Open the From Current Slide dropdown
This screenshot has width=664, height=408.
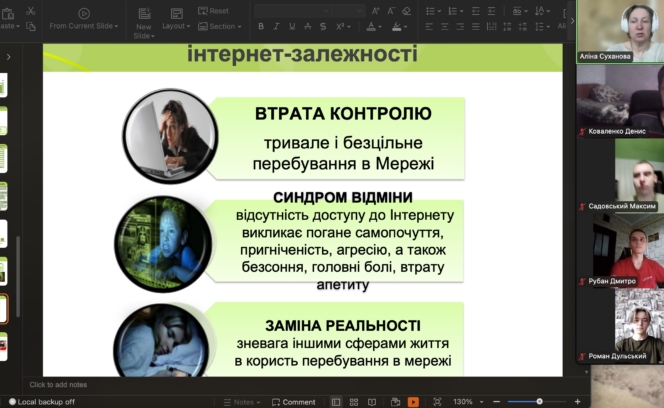pyautogui.click(x=83, y=26)
